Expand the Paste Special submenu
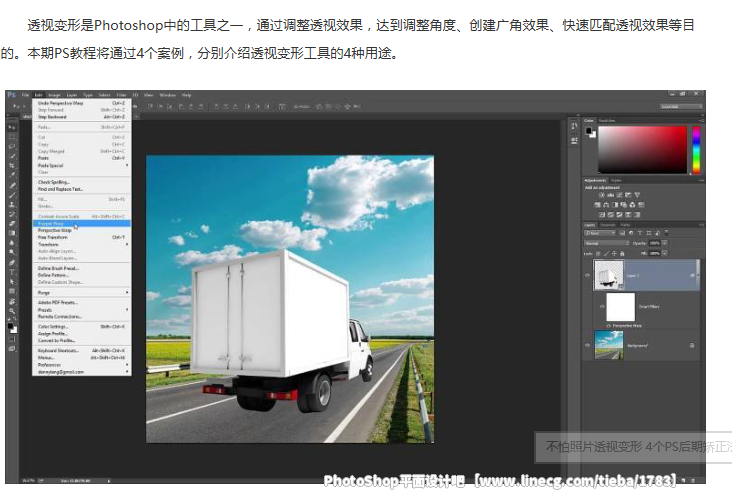Viewport: 732px width, 500px height. point(82,166)
